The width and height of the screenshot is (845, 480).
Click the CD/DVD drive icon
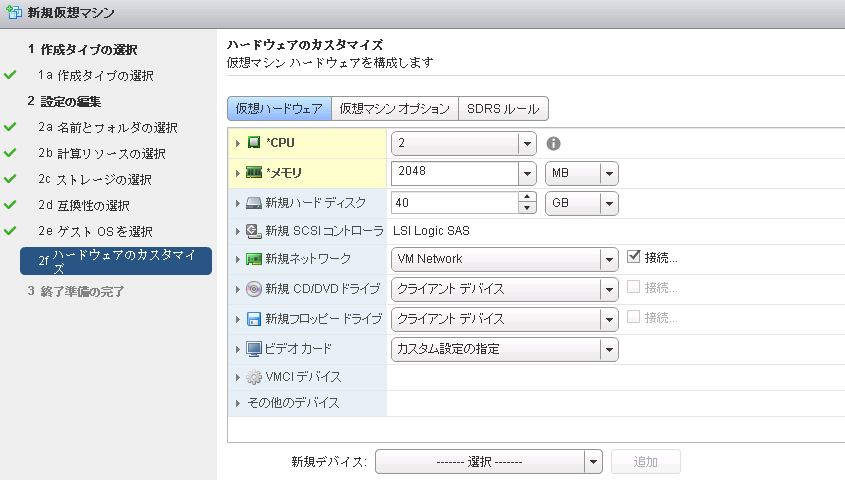pos(254,289)
